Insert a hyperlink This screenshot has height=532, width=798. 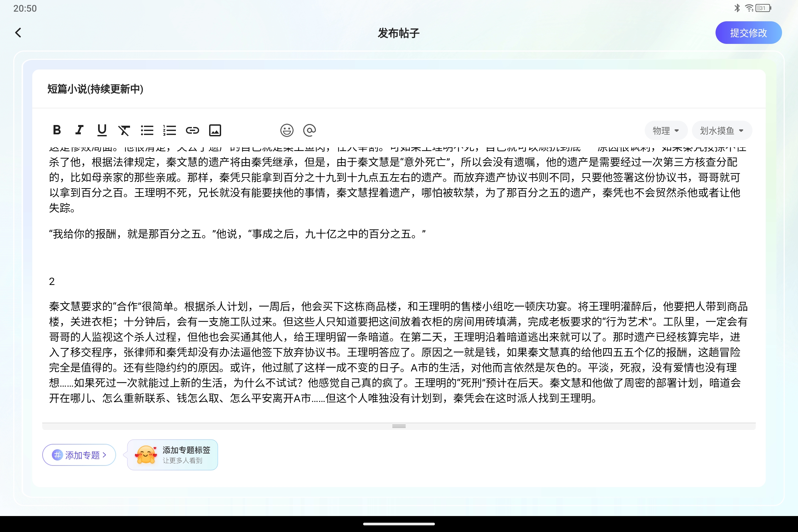point(193,130)
